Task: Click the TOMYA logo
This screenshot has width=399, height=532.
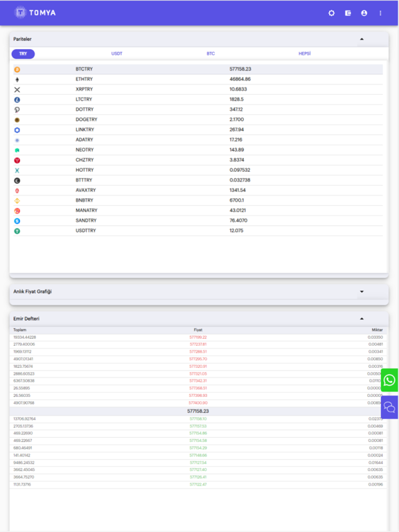Action: pyautogui.click(x=35, y=12)
